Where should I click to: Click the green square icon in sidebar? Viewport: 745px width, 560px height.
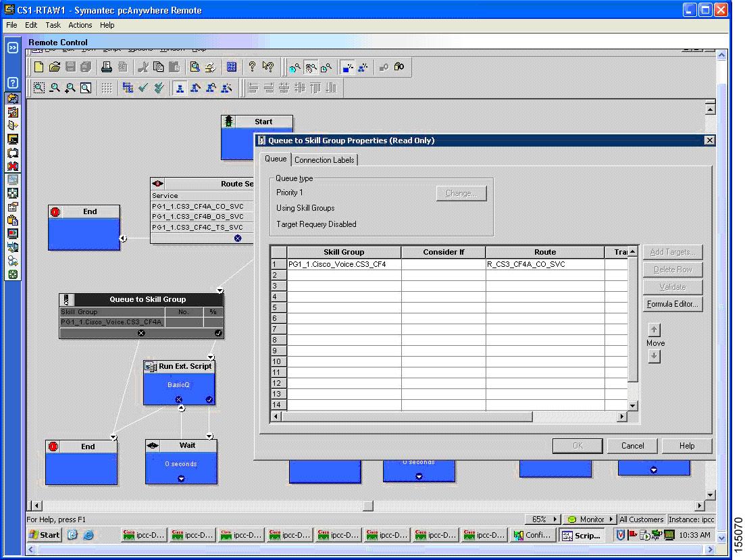coord(13,274)
